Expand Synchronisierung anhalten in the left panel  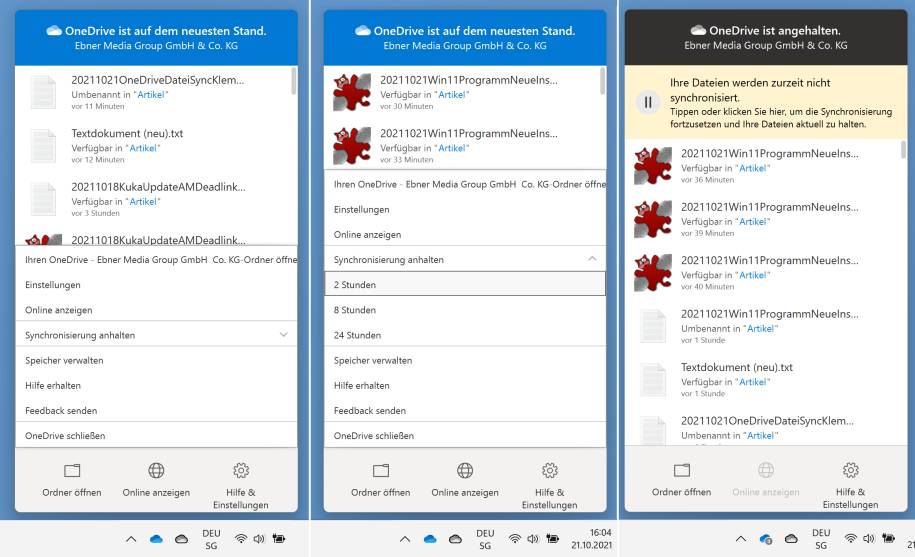[x=284, y=335]
